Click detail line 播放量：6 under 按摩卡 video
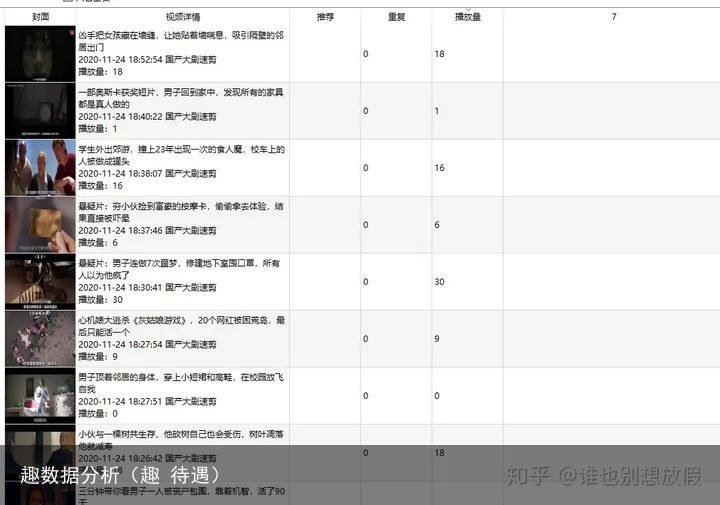 [x=98, y=242]
